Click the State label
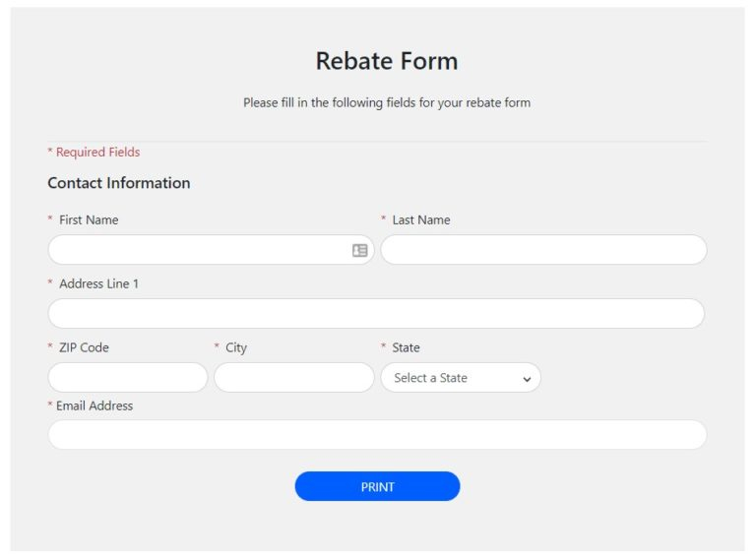 click(x=406, y=347)
